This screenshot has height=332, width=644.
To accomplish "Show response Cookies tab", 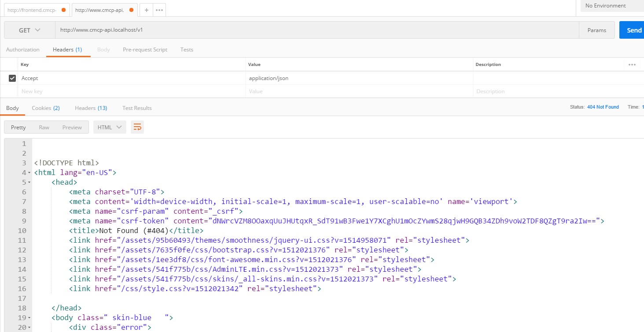I will click(46, 108).
